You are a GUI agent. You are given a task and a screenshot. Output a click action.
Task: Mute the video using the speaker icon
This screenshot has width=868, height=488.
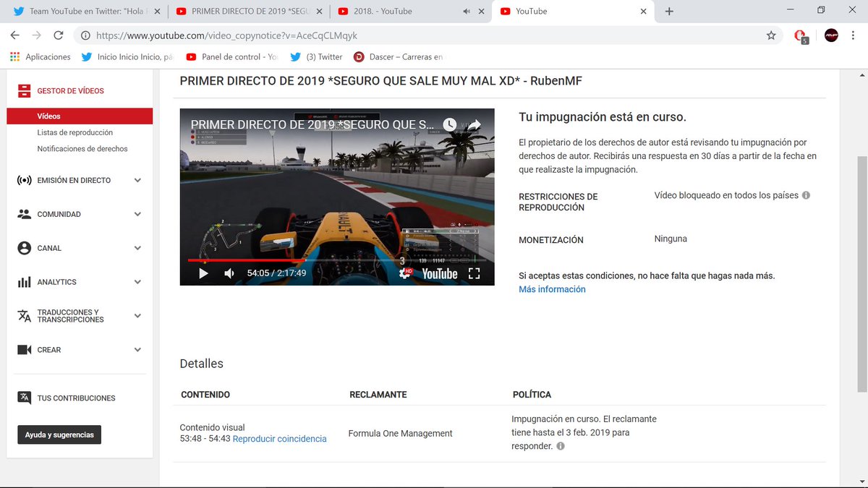[x=229, y=274]
